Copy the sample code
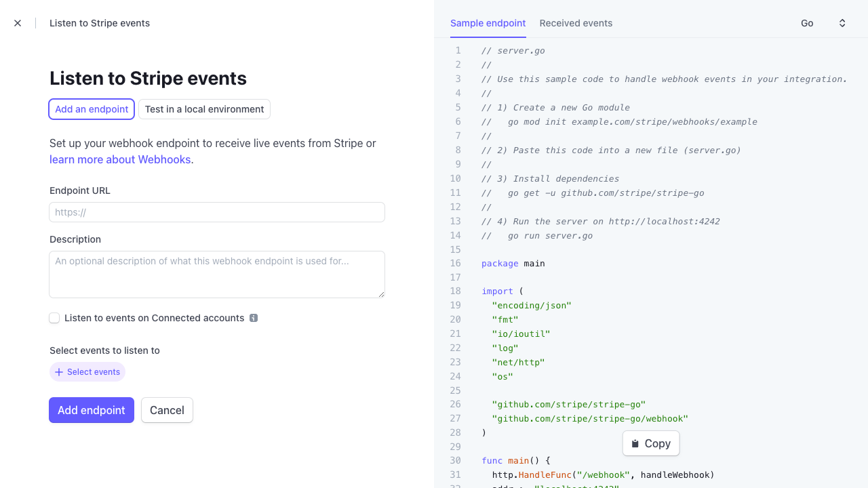 click(x=651, y=444)
